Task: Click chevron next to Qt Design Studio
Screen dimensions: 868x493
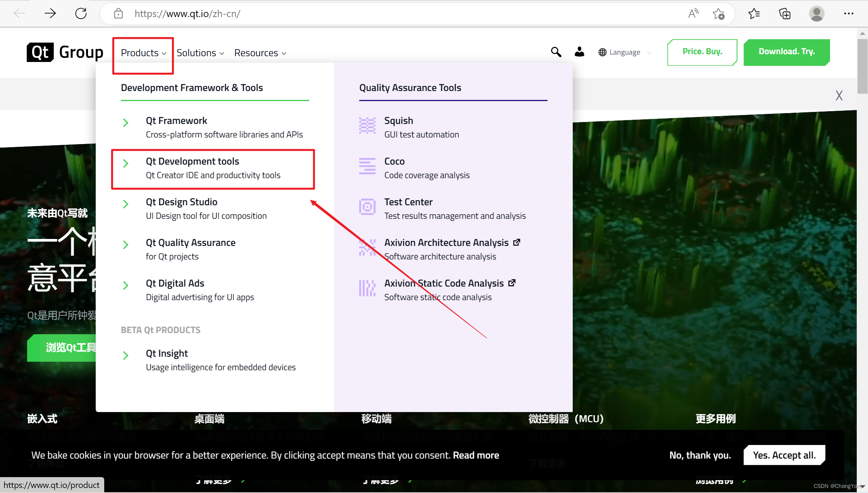Action: pos(126,204)
